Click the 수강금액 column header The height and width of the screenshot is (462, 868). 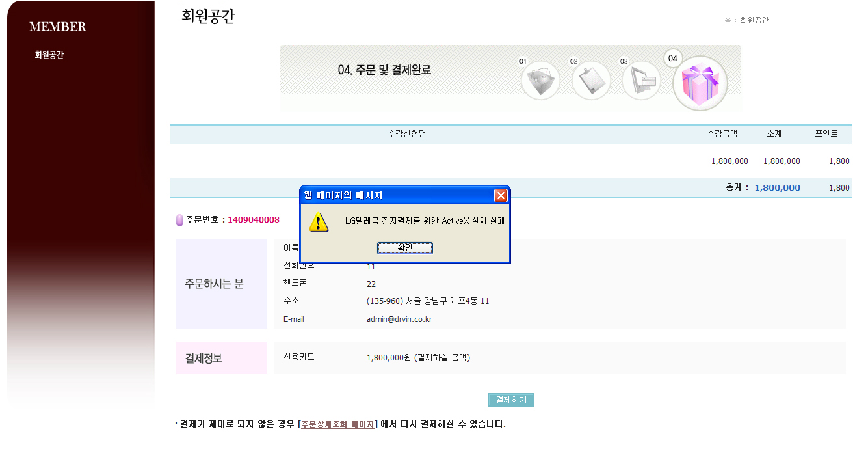click(x=722, y=134)
